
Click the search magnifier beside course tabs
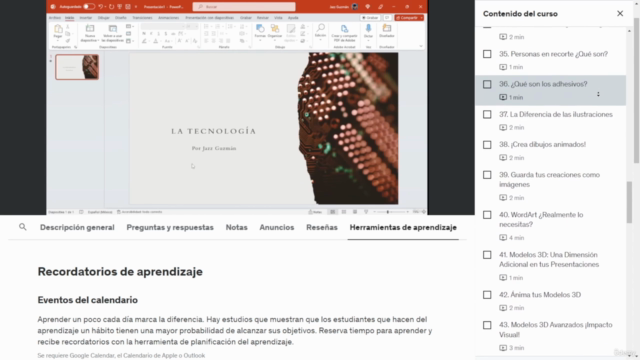pyautogui.click(x=23, y=227)
